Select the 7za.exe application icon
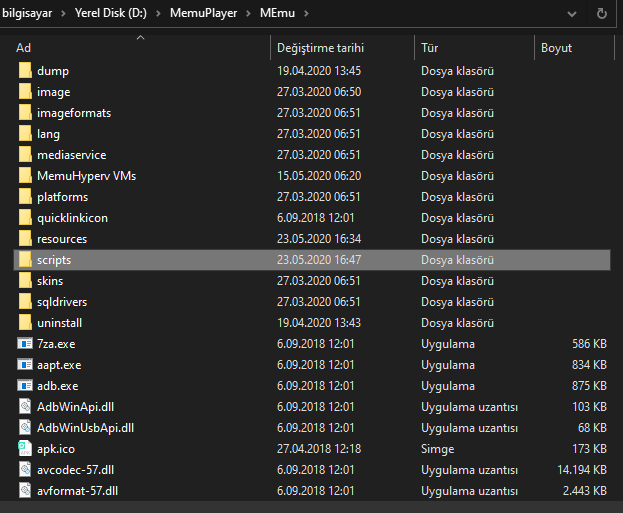The width and height of the screenshot is (623, 513). [26, 344]
